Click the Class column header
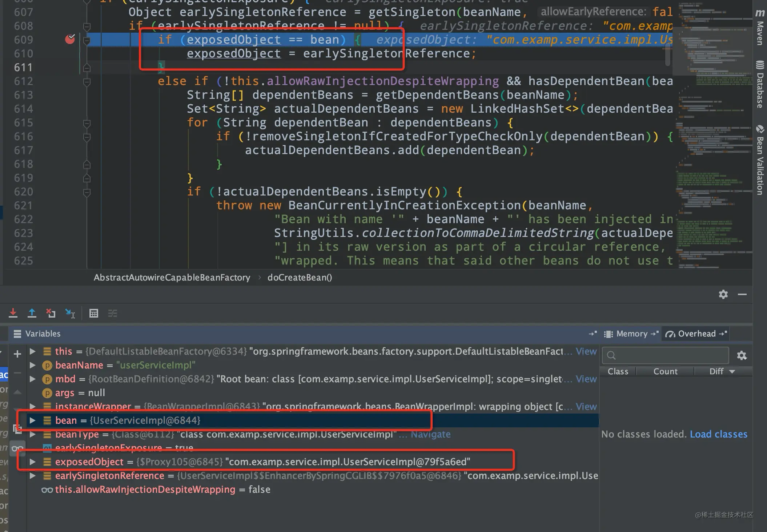This screenshot has height=532, width=767. (618, 371)
